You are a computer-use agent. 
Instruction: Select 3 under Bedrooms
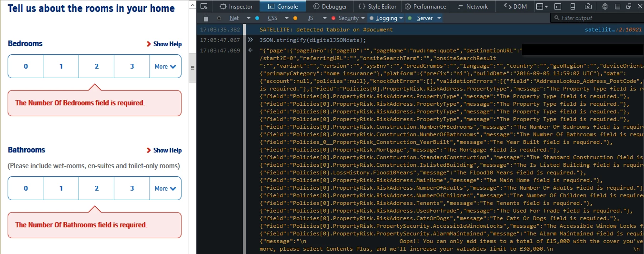tap(132, 66)
